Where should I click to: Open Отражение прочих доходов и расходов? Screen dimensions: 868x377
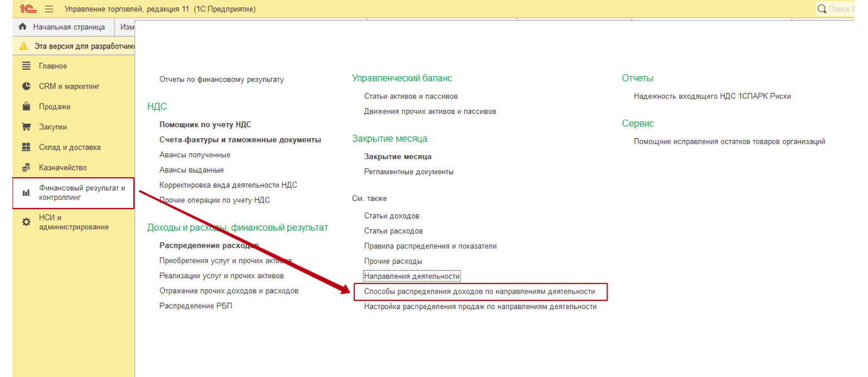tap(229, 291)
